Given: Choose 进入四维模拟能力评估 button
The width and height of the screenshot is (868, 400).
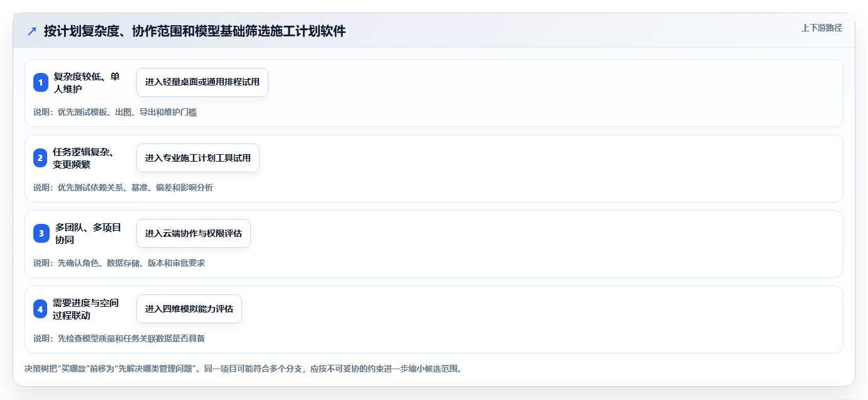Looking at the screenshot, I should (x=189, y=309).
